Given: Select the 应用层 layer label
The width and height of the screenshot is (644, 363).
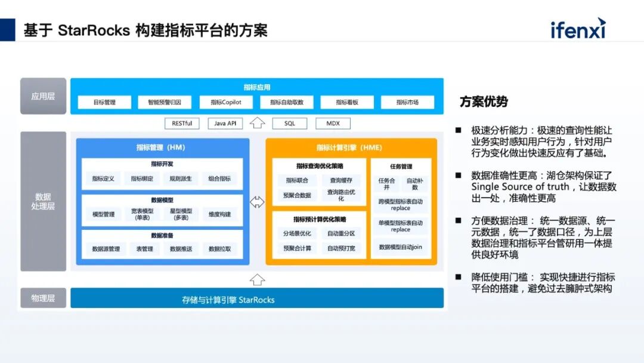Looking at the screenshot, I should click(x=43, y=96).
